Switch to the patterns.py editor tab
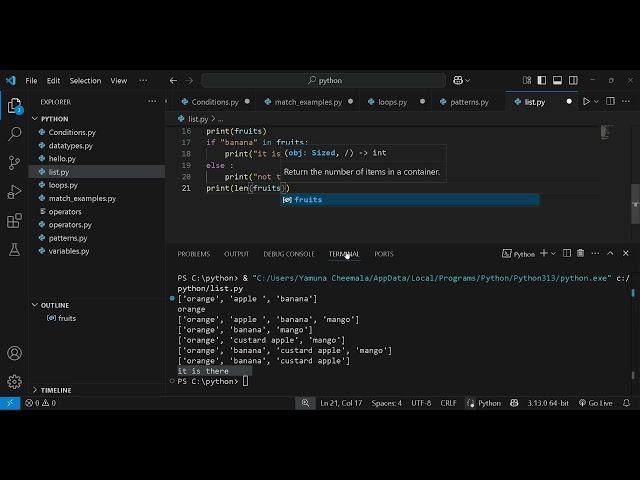This screenshot has width=640, height=480. click(469, 102)
